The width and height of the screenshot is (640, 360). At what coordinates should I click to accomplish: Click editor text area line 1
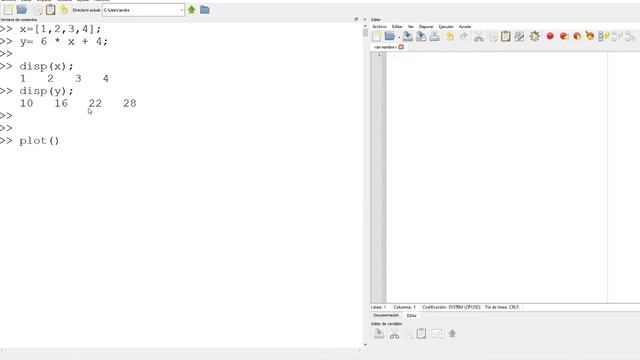[496, 55]
